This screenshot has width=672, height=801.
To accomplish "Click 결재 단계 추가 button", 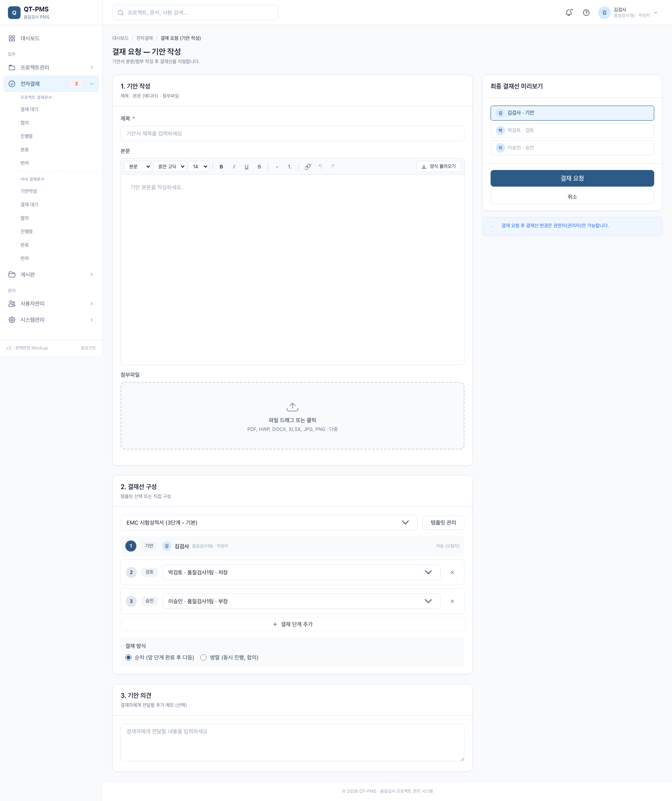I will click(293, 624).
